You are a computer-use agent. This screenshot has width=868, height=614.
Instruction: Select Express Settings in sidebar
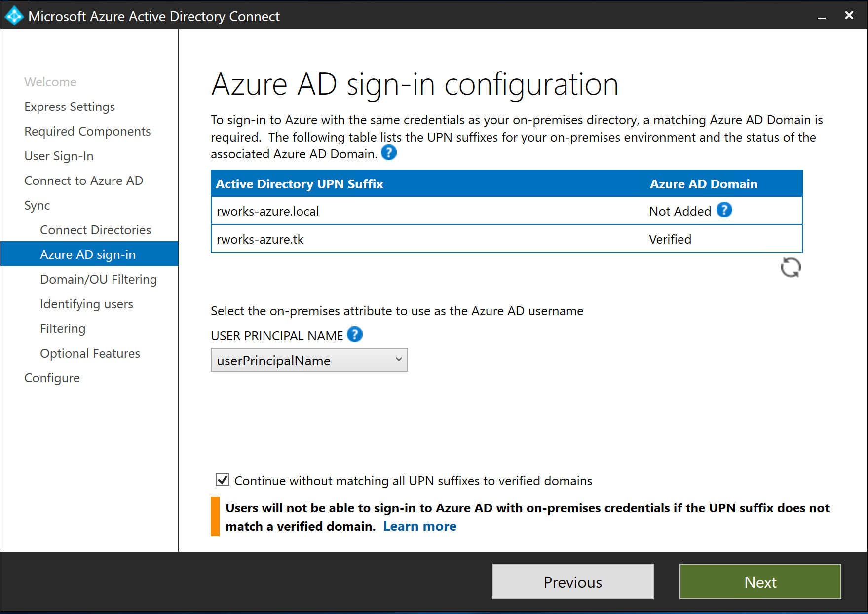pyautogui.click(x=70, y=107)
